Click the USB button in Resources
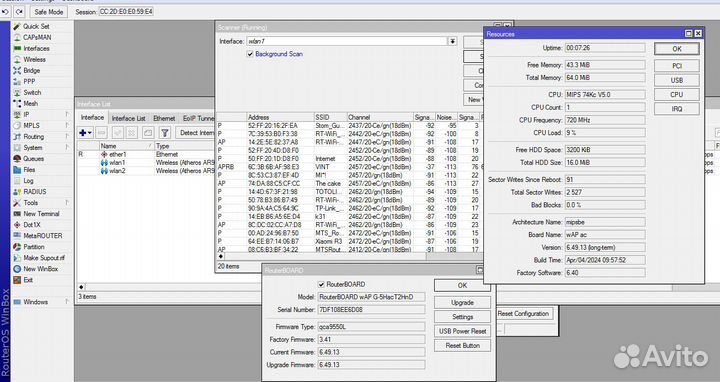Image resolution: width=720 pixels, height=382 pixels. 677,80
